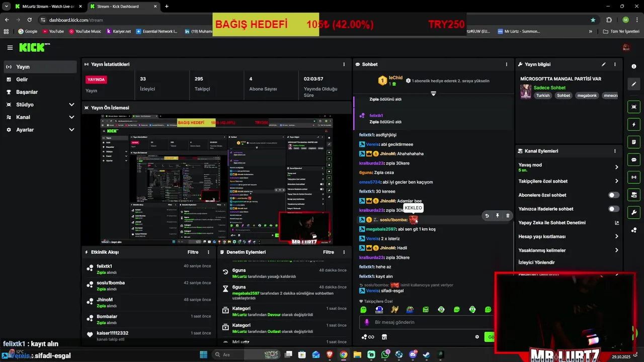Viewport: 644px width, 362px height.
Task: Toggle the wrench stream info icon in right rail
Action: point(634,212)
